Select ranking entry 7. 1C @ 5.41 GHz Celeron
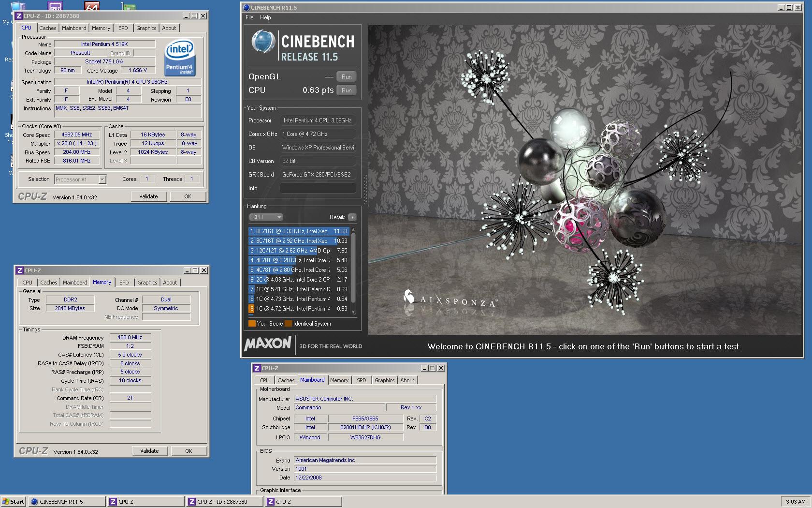 point(299,289)
